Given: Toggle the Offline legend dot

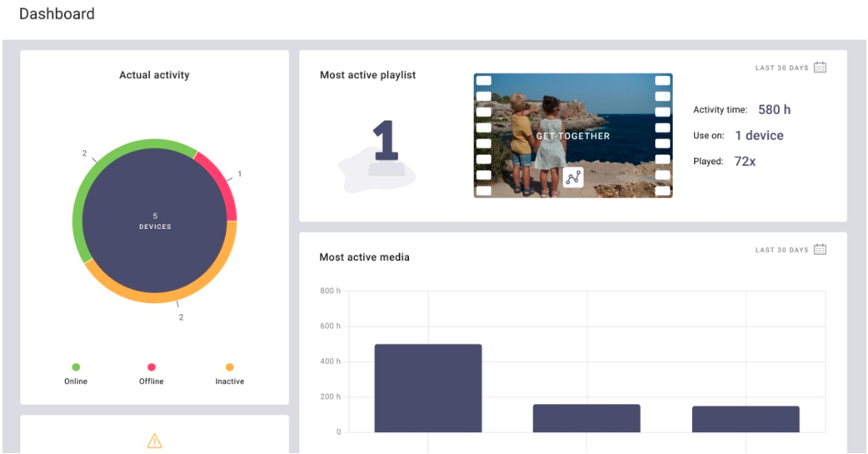Looking at the screenshot, I should click(151, 367).
